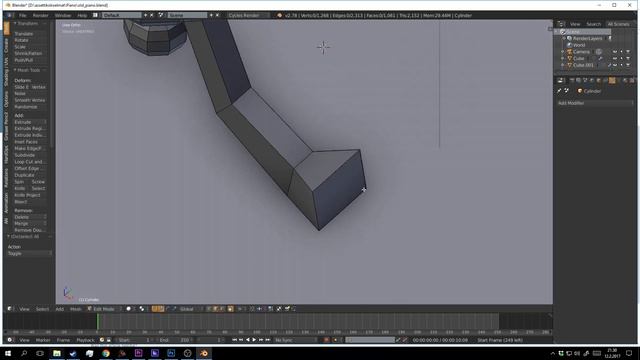Image resolution: width=640 pixels, height=360 pixels.
Task: Open File menu
Action: click(x=22, y=15)
